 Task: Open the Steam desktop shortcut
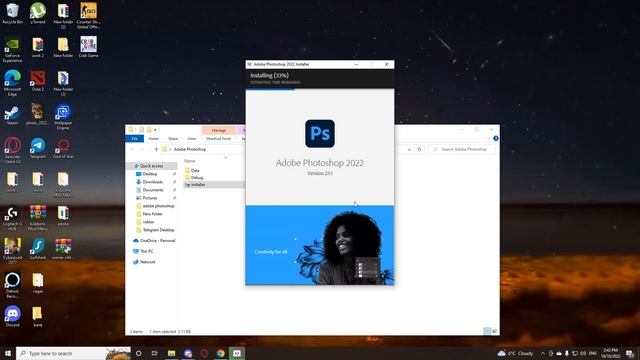coord(12,114)
